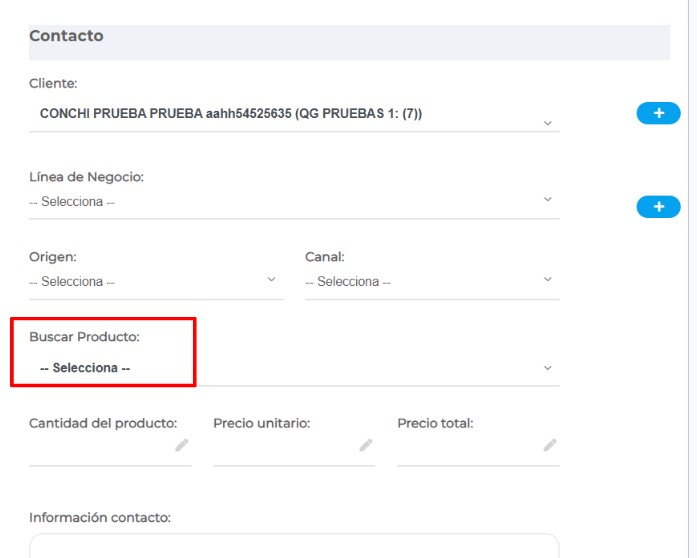Click the "Línea de Negocio:" label
Image resolution: width=697 pixels, height=558 pixels.
[x=86, y=177]
